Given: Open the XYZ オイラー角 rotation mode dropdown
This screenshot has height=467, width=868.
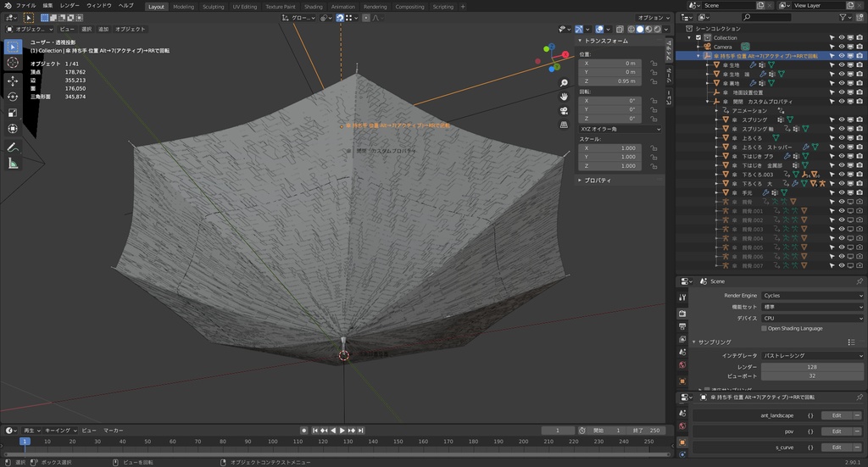Looking at the screenshot, I should [620, 129].
